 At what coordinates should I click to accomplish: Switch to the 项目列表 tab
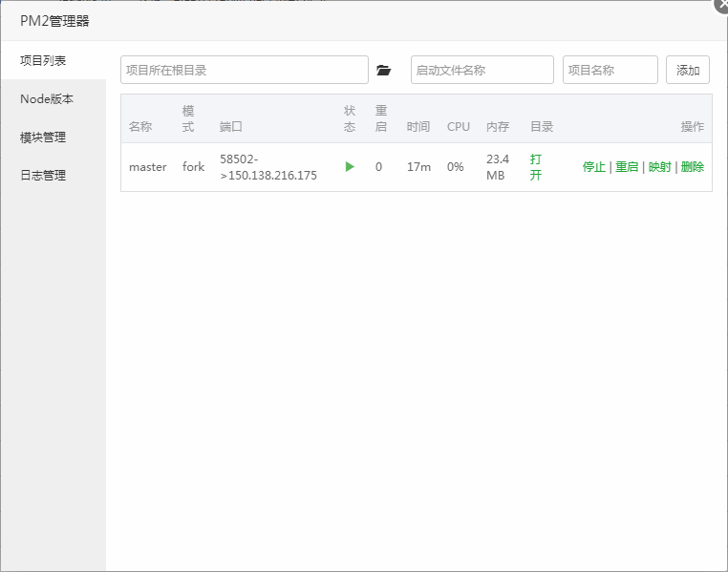click(x=44, y=60)
